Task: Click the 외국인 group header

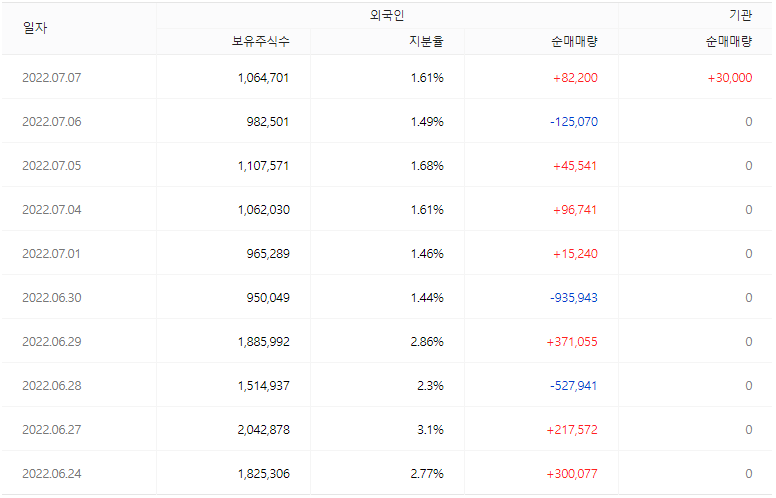Action: point(387,15)
